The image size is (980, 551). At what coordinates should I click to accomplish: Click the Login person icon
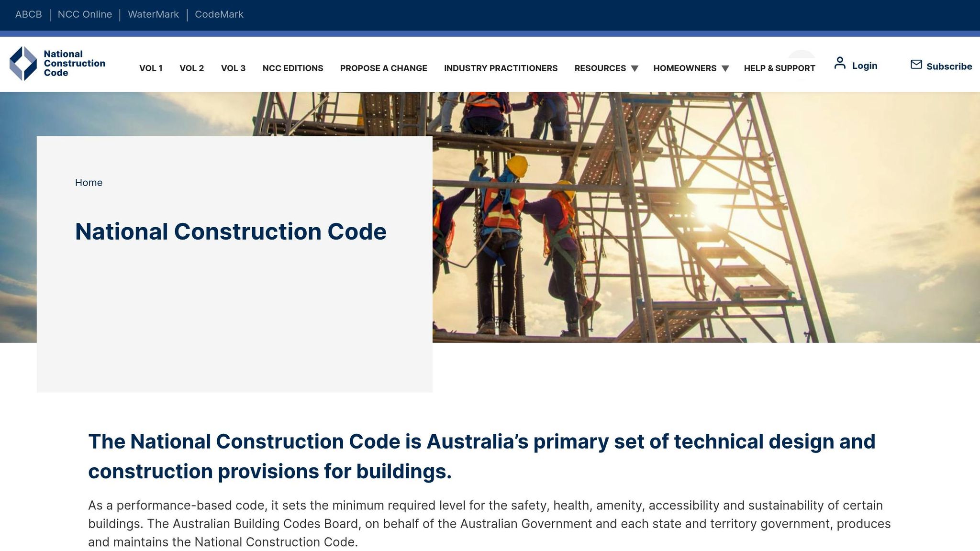pyautogui.click(x=840, y=63)
